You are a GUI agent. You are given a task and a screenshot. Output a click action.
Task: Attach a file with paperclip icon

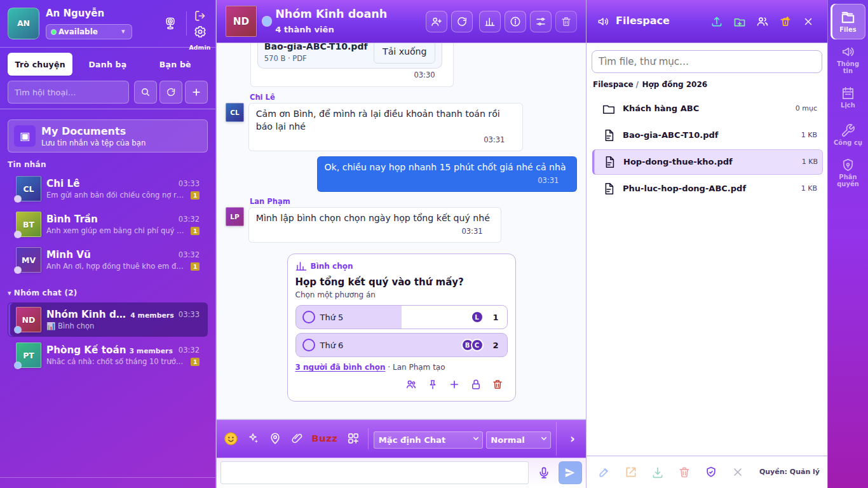click(297, 438)
